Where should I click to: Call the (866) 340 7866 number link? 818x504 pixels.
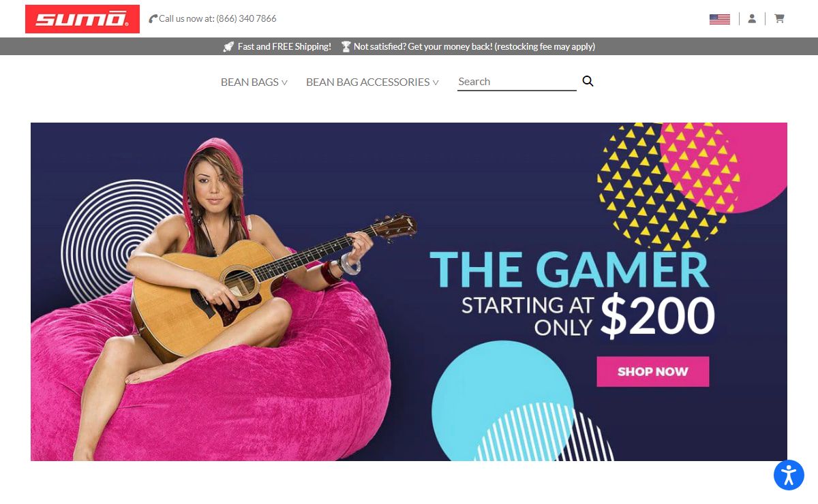246,19
